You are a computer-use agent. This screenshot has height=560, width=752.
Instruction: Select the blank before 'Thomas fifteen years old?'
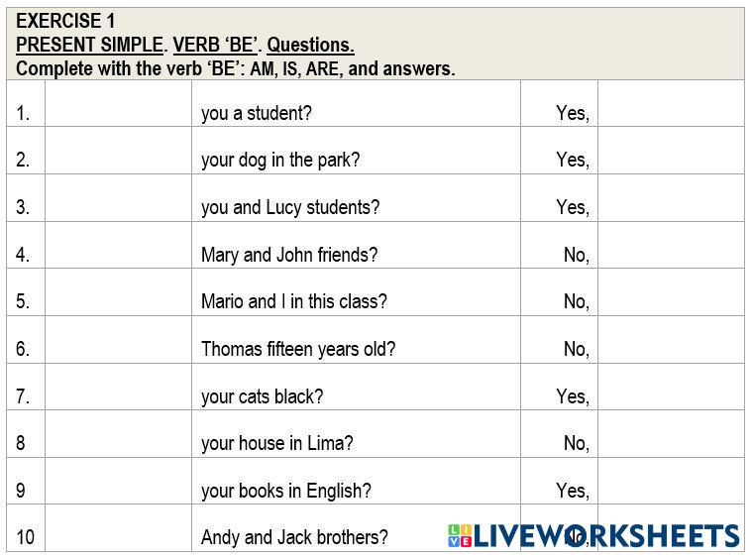(118, 340)
